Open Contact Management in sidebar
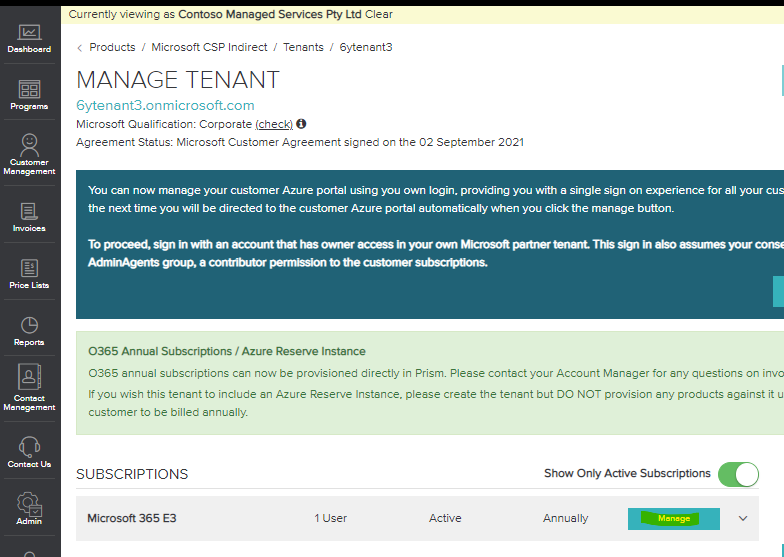The width and height of the screenshot is (784, 557). click(x=29, y=388)
